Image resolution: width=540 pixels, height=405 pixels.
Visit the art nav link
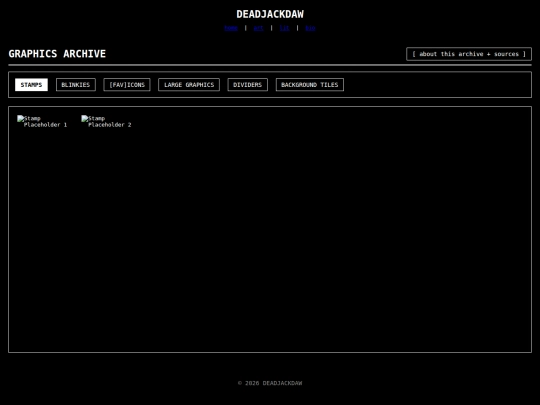point(258,28)
